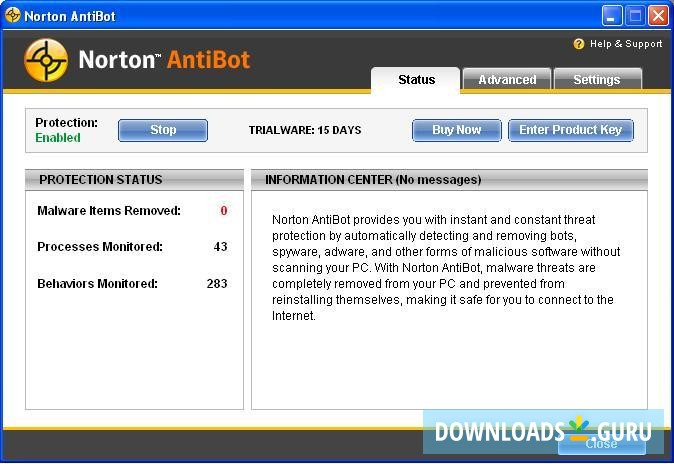Image resolution: width=674 pixels, height=464 pixels.
Task: Click the Close button at the bottom
Action: [602, 443]
